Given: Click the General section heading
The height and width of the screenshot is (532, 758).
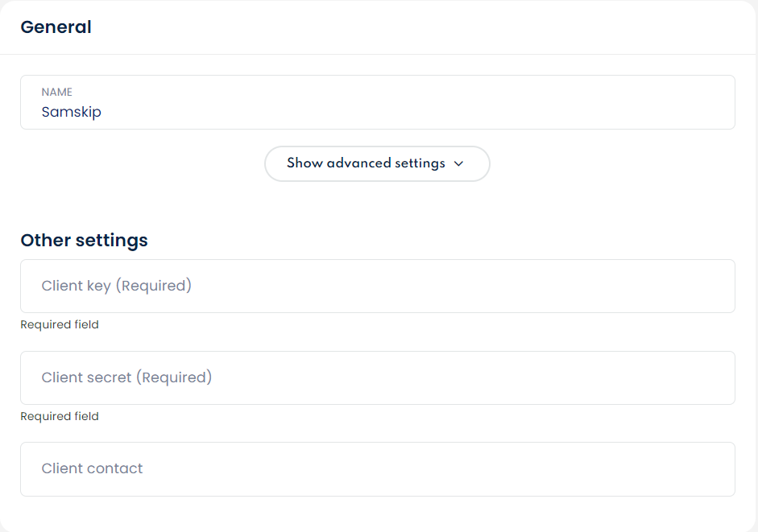Looking at the screenshot, I should pyautogui.click(x=56, y=27).
